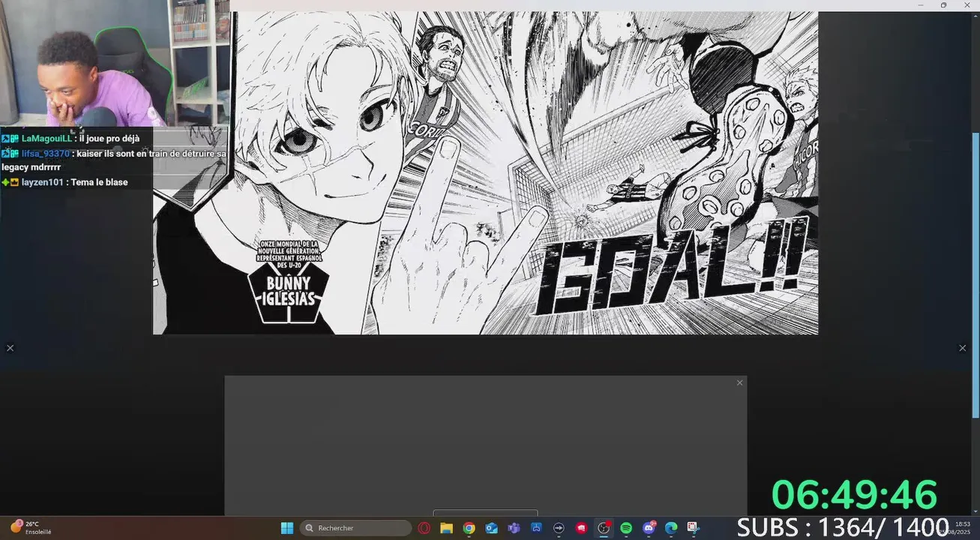Click chat username layzen101

tap(43, 182)
